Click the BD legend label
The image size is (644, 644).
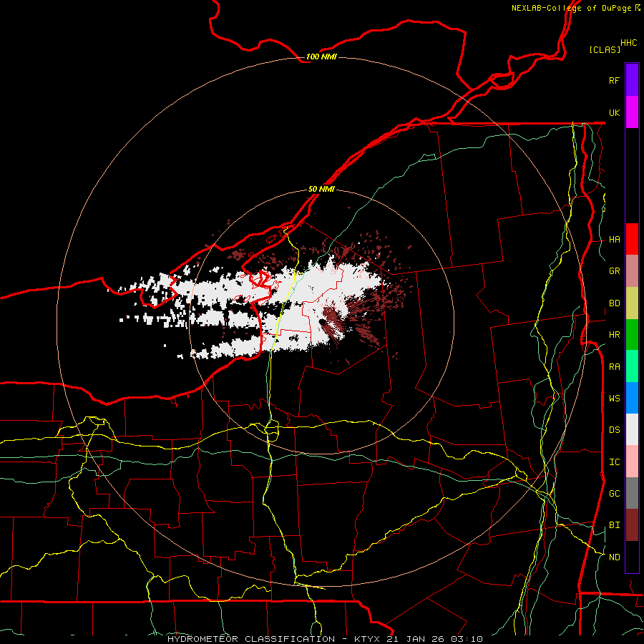tap(615, 303)
